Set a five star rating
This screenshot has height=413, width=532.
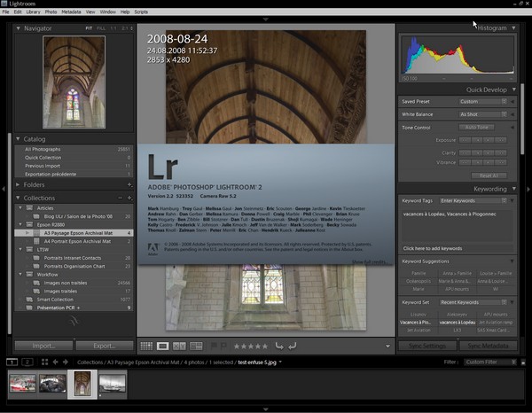(x=264, y=347)
